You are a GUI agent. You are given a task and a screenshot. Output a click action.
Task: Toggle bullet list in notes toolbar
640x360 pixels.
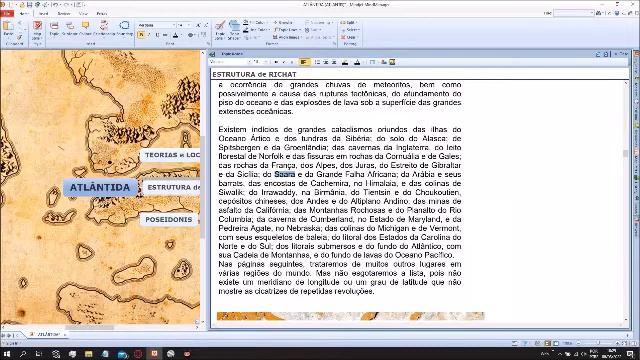pyautogui.click(x=317, y=62)
